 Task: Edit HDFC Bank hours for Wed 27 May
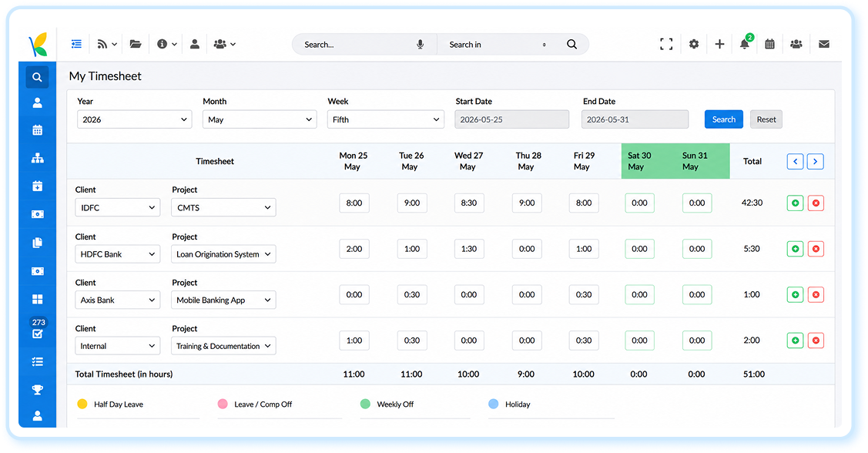pyautogui.click(x=469, y=249)
